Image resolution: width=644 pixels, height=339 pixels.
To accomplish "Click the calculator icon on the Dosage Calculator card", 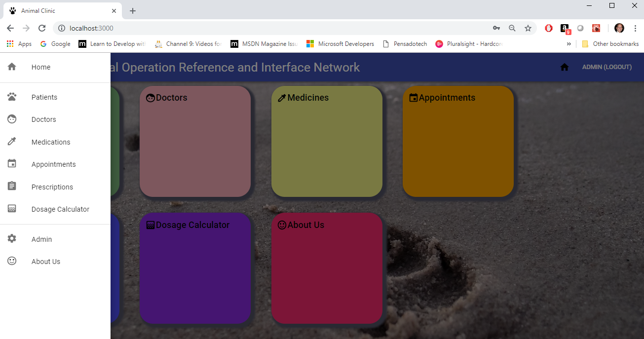I will point(151,225).
